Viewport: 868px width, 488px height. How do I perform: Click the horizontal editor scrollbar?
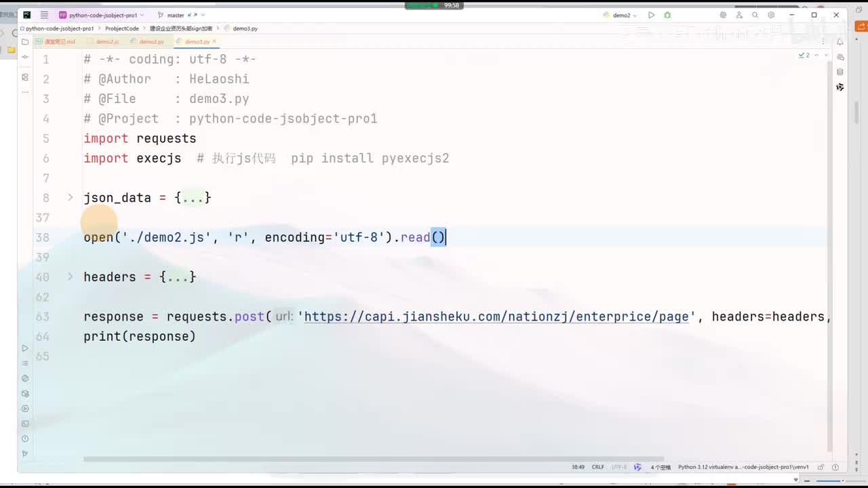(373, 459)
